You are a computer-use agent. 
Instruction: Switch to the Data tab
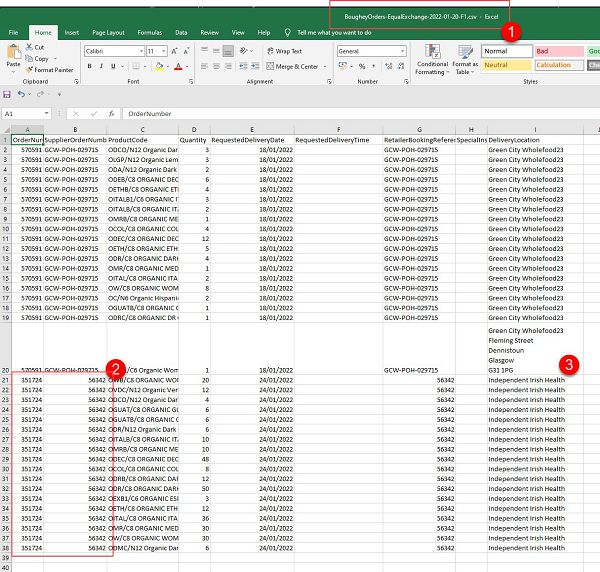click(x=181, y=33)
